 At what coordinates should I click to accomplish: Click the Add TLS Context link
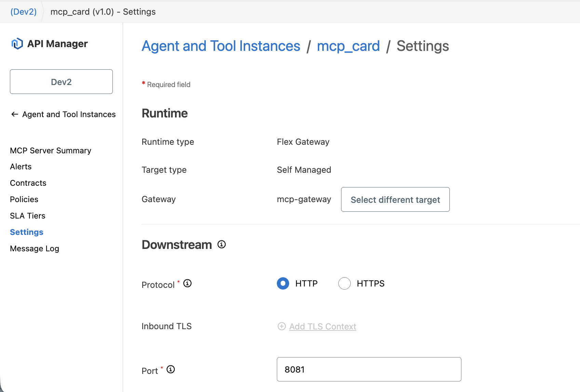(x=323, y=326)
